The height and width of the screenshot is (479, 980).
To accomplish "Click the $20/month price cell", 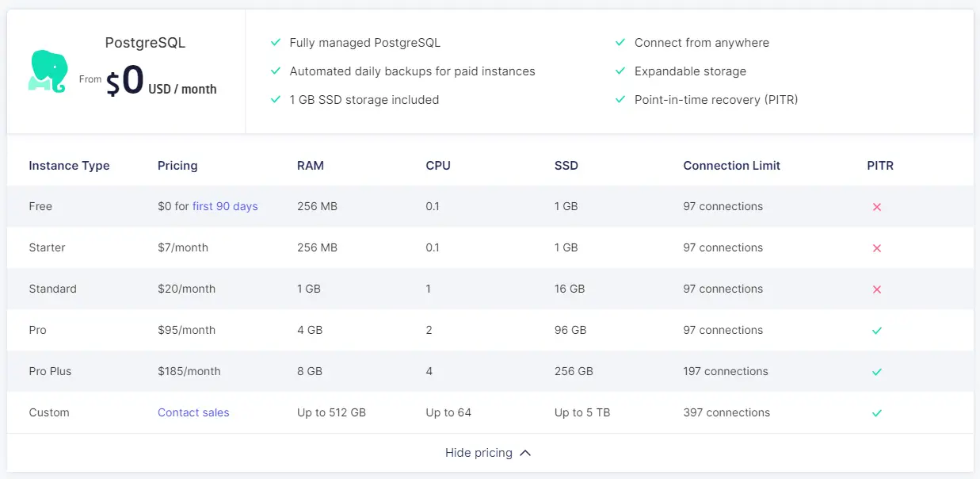I will (186, 289).
